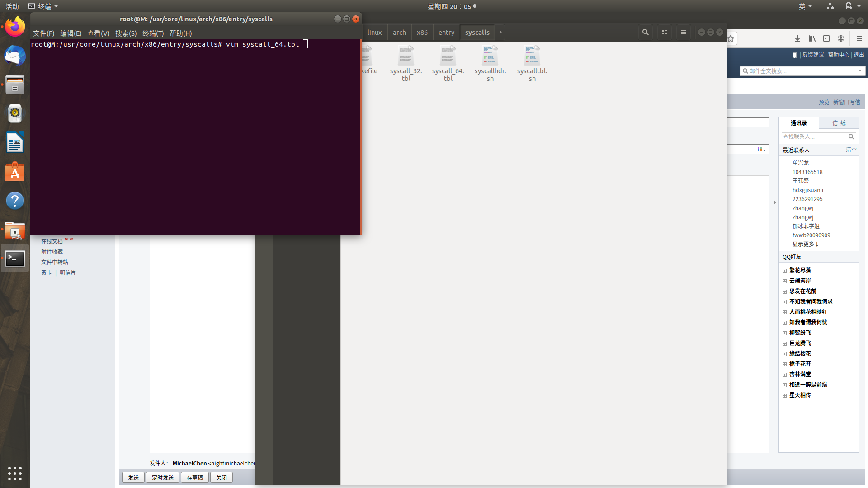Expand 星火相传 friend group
This screenshot has width=868, height=488.
click(x=785, y=395)
